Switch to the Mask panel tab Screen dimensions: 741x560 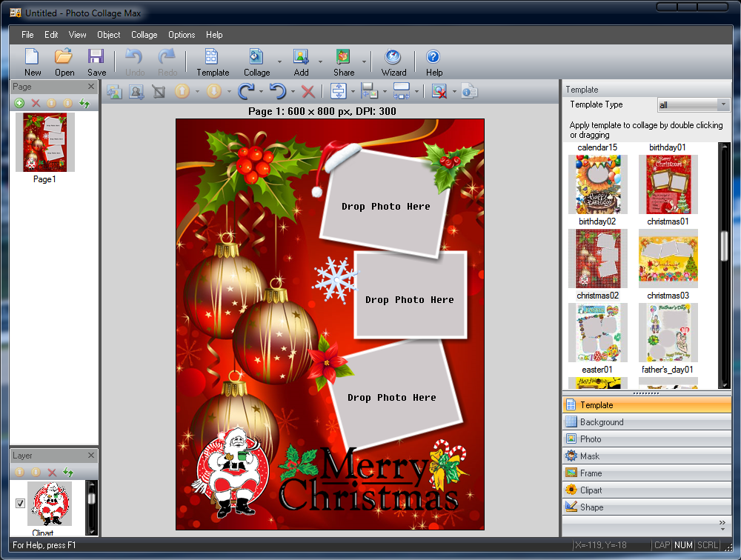(647, 456)
